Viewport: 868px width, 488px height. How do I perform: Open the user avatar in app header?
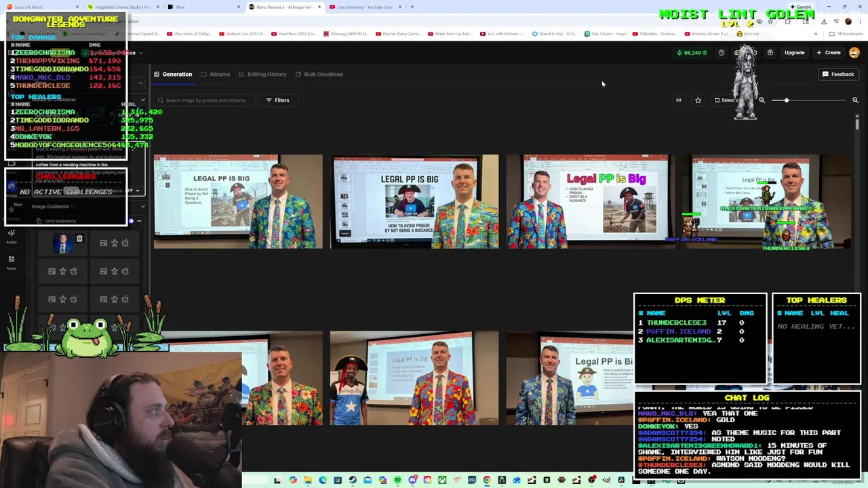tap(854, 52)
